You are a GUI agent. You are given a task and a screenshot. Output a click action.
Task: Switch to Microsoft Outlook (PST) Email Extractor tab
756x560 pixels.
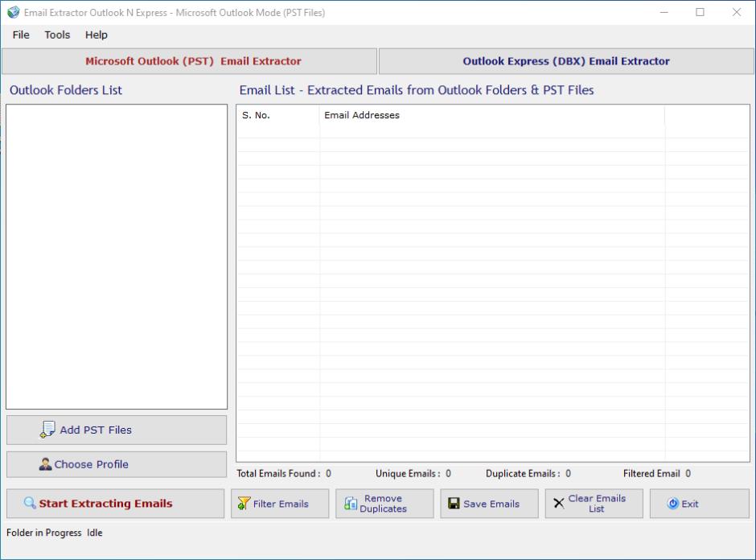pos(189,61)
